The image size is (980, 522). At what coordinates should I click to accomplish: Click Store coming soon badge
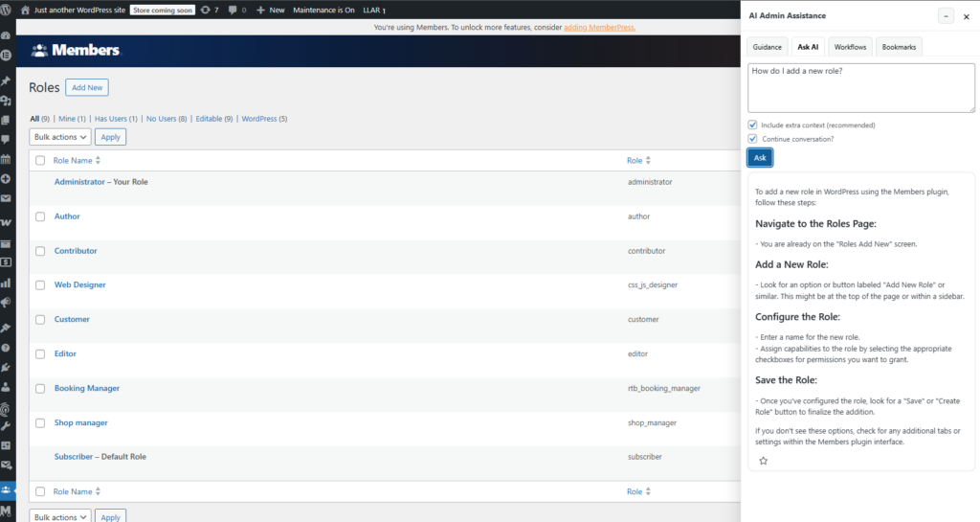[163, 10]
